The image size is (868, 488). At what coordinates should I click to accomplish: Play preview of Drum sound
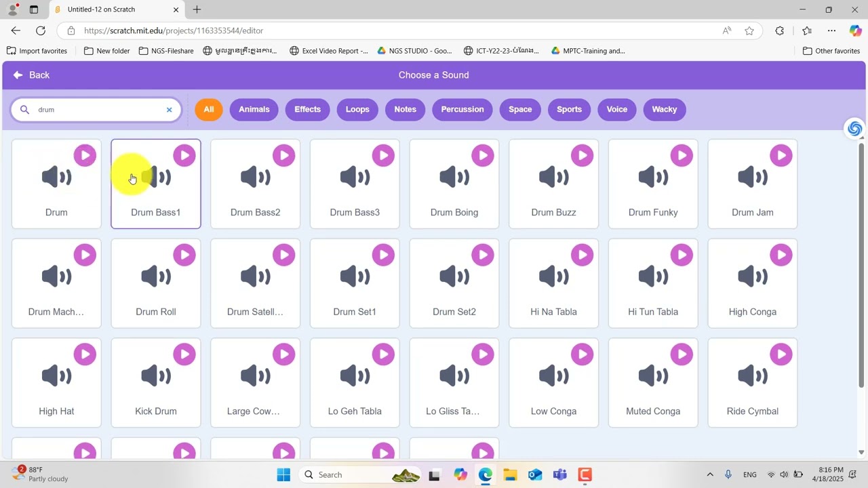(85, 156)
